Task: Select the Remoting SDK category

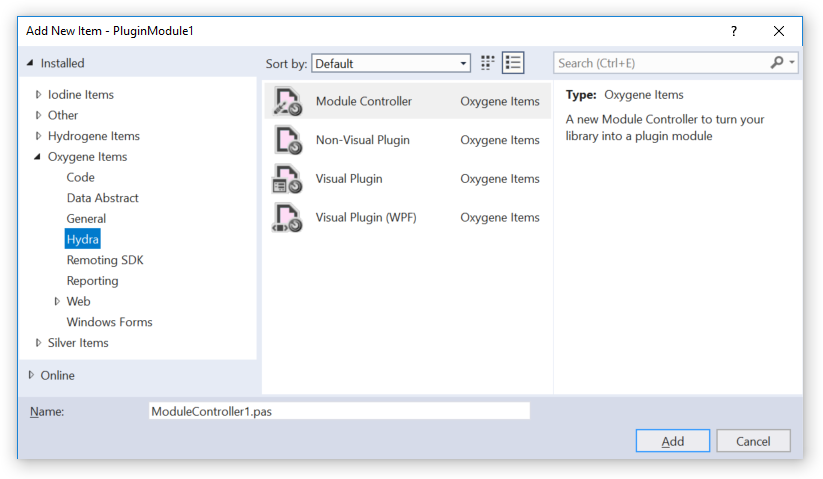Action: [105, 260]
